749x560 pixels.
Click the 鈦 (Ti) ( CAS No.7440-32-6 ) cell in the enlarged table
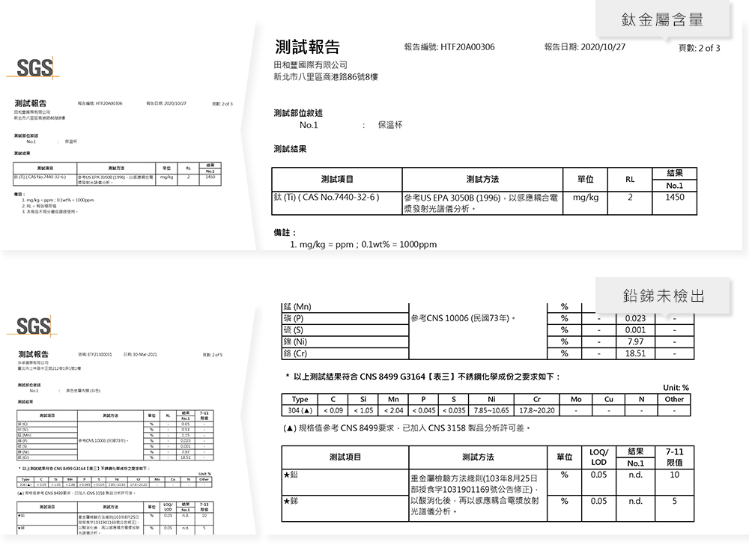tap(337, 204)
